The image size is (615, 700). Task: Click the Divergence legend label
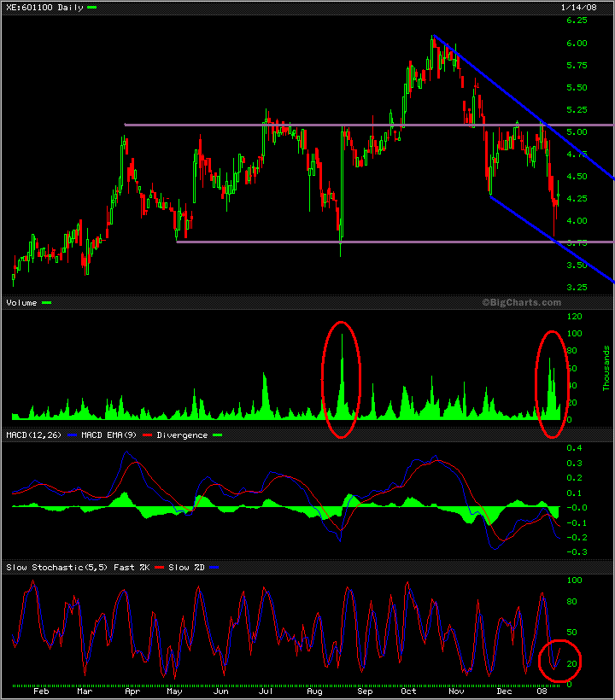[181, 435]
